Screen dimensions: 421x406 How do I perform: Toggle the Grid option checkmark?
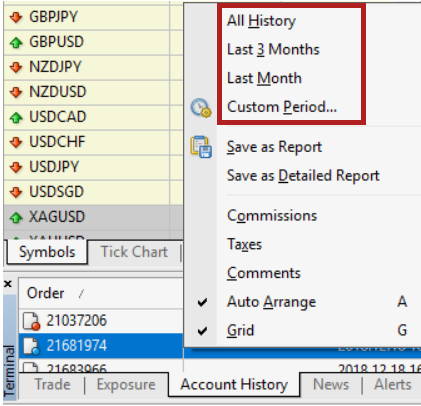click(x=202, y=331)
